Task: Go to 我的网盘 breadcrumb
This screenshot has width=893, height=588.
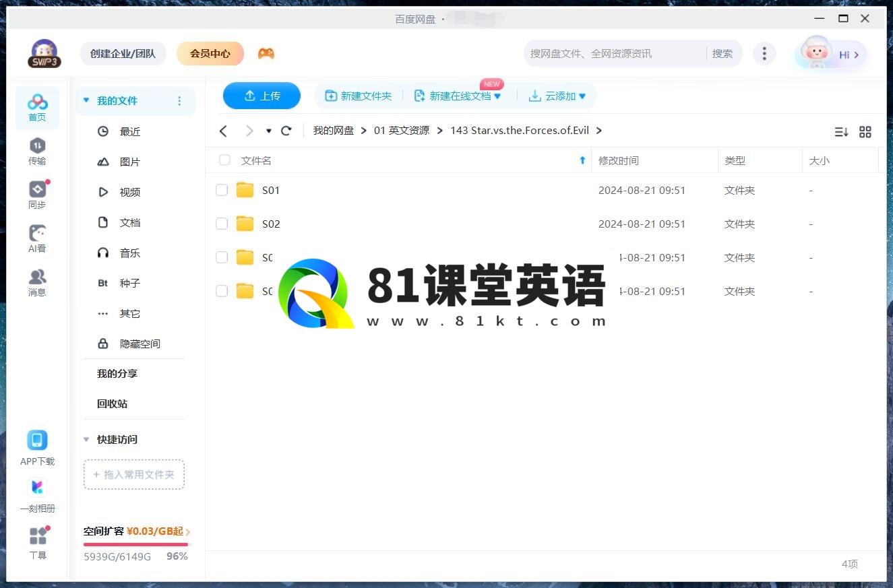Action: pyautogui.click(x=333, y=131)
